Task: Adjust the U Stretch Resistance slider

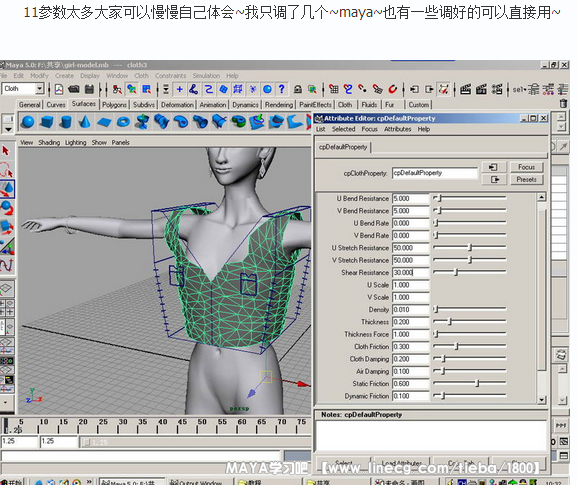Action: 470,248
